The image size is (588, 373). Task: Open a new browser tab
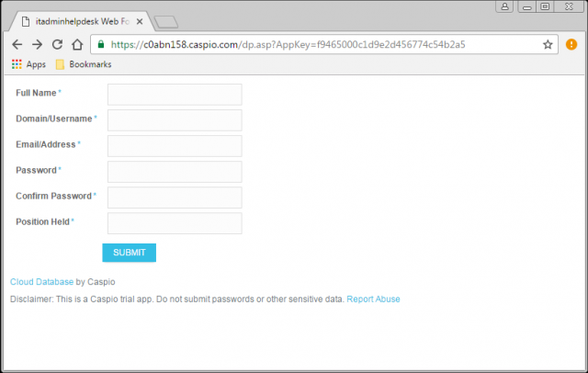click(166, 22)
